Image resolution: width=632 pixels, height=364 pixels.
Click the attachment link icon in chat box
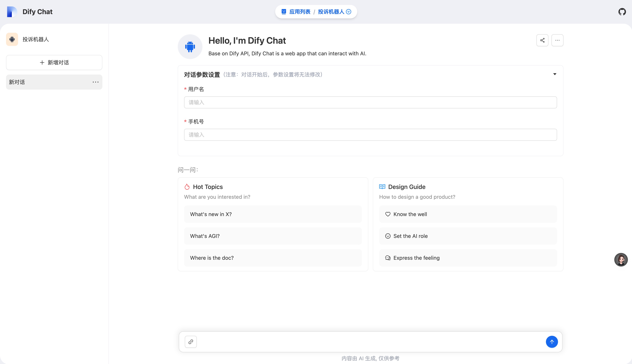[191, 342]
